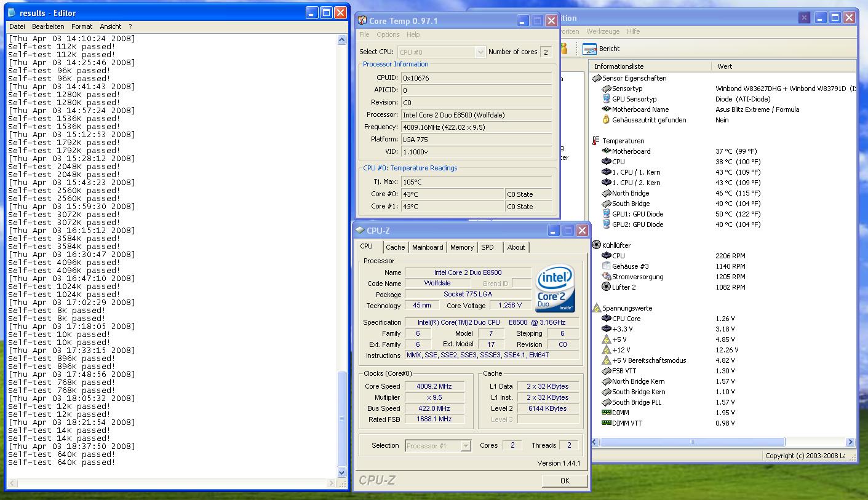Select the GPU2: GPU Diode icon
The image size is (868, 500).
(x=607, y=224)
